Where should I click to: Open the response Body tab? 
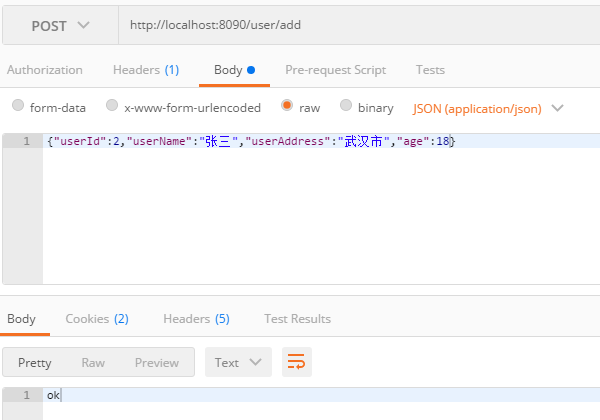click(x=21, y=319)
